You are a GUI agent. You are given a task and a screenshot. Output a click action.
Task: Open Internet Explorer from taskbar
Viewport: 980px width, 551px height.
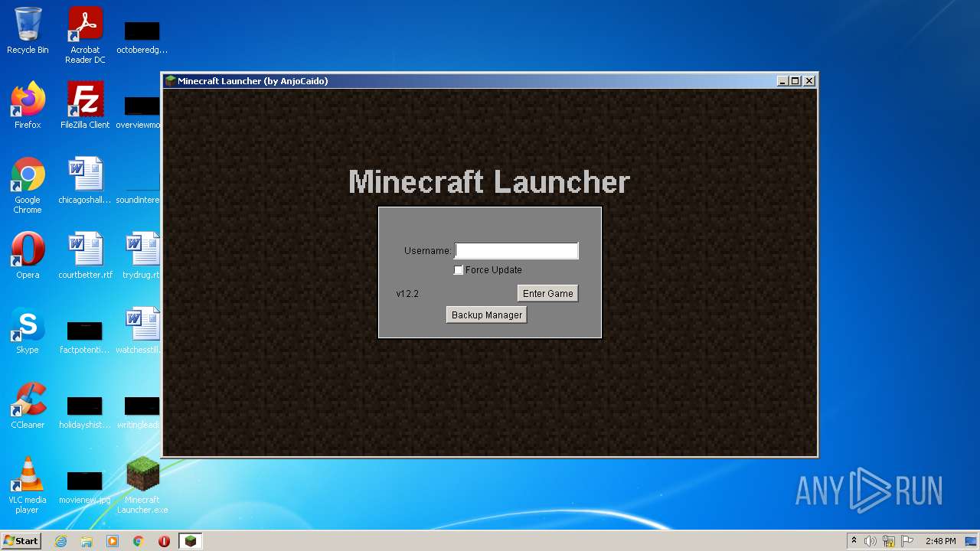point(60,541)
